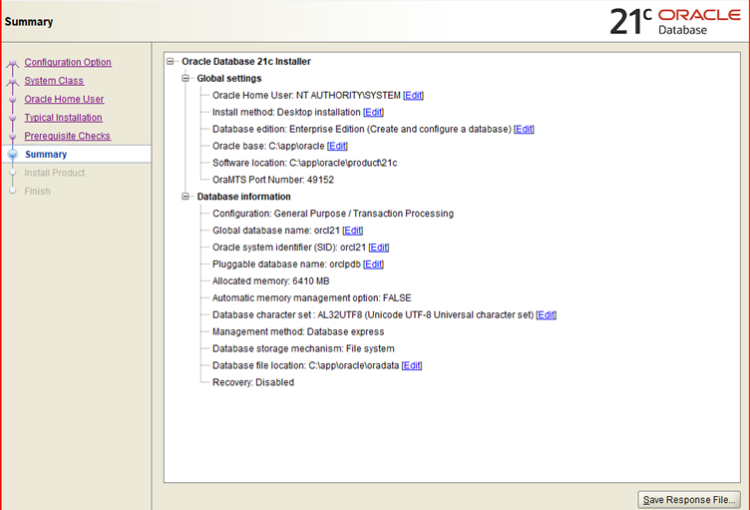Viewport: 750px width, 510px height.
Task: Edit the Oracle Home User setting
Action: pos(413,96)
